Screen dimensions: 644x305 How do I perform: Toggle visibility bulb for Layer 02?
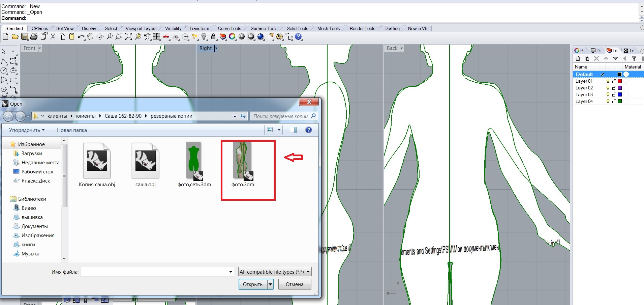(608, 88)
